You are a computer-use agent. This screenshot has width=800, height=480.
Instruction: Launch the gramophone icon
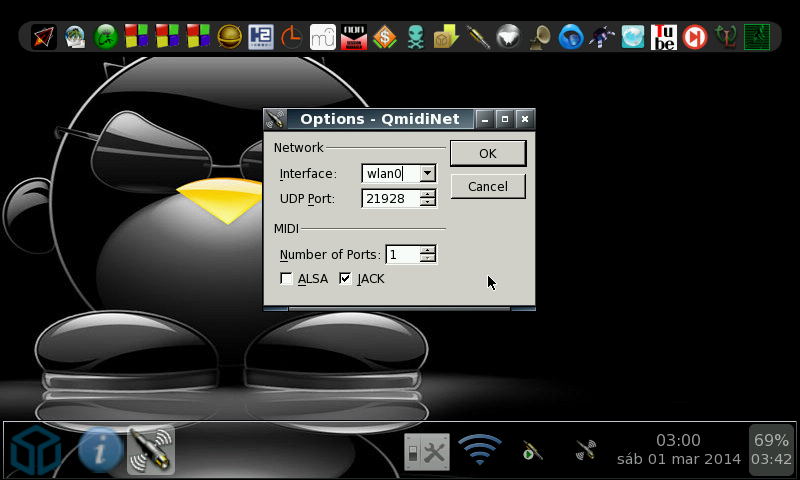540,37
